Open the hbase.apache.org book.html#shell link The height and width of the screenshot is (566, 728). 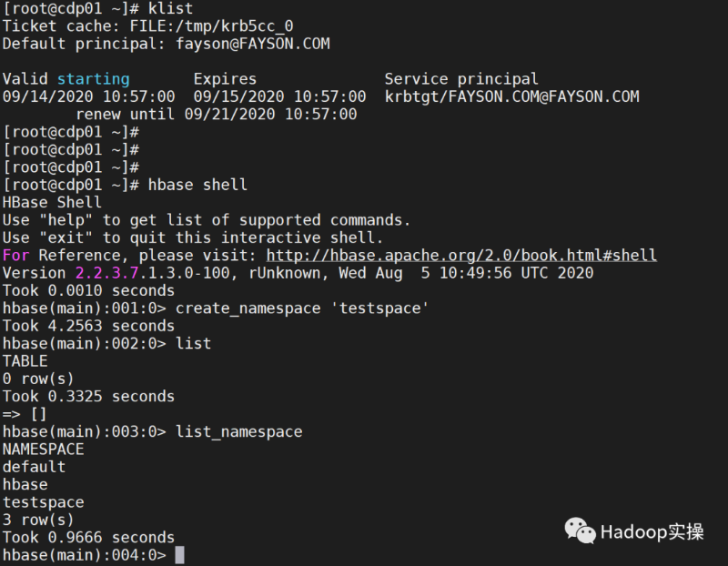(x=461, y=256)
